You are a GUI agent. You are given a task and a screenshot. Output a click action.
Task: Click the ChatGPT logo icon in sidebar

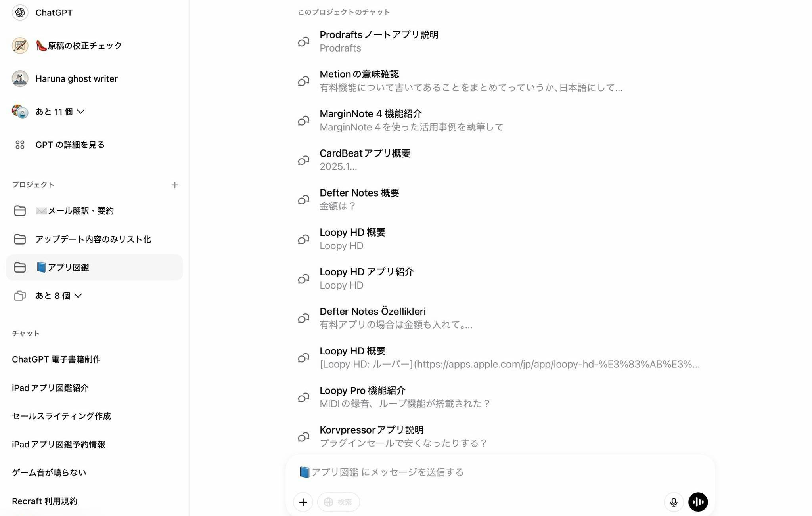[20, 13]
